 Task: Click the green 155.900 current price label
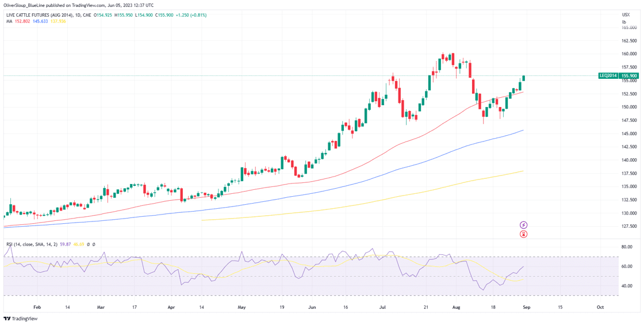630,75
